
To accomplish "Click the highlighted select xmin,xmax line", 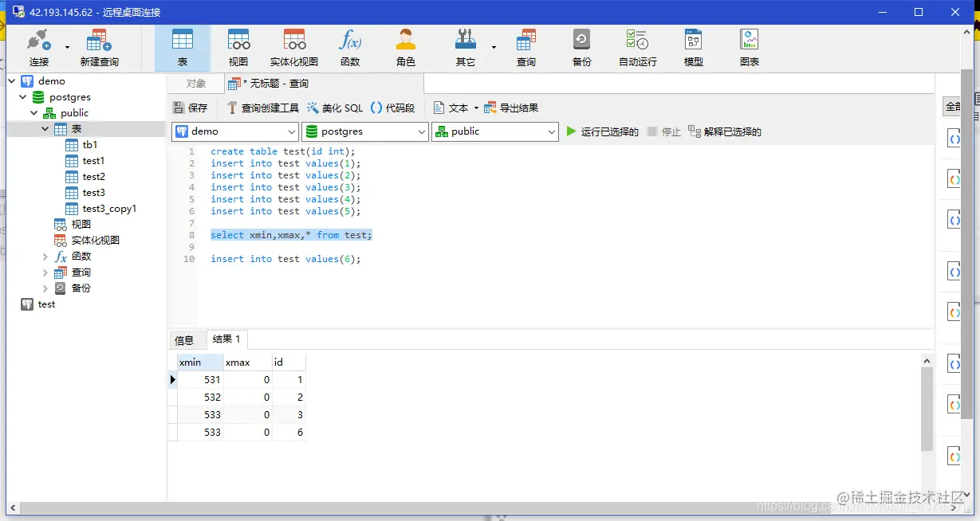I will click(291, 235).
